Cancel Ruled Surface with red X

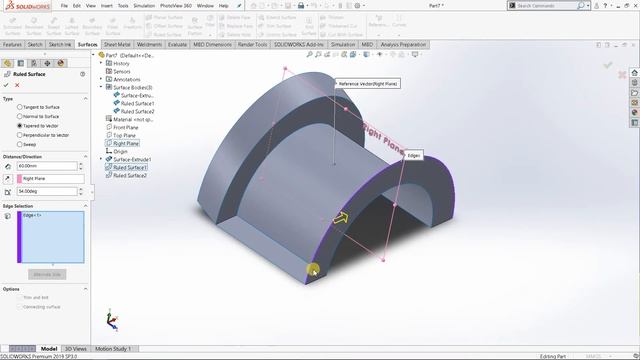point(17,85)
